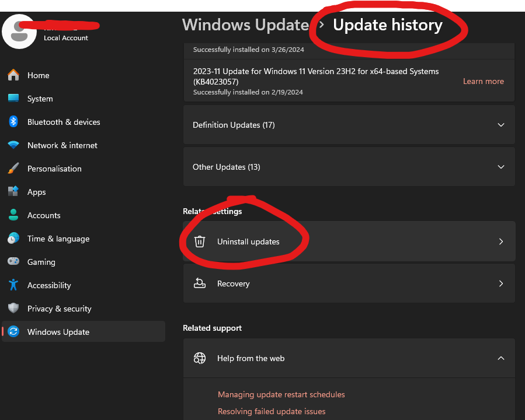Click the Privacy & security shield icon

coord(13,308)
